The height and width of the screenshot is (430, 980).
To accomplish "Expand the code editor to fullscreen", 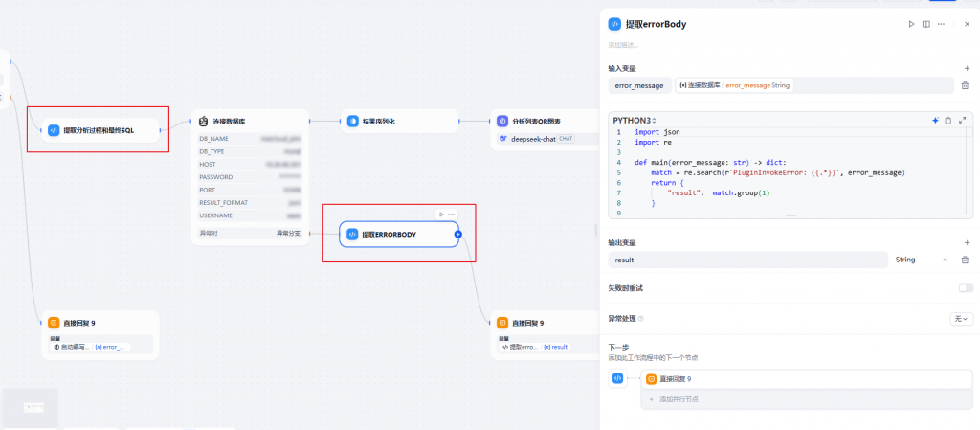I will tap(963, 120).
